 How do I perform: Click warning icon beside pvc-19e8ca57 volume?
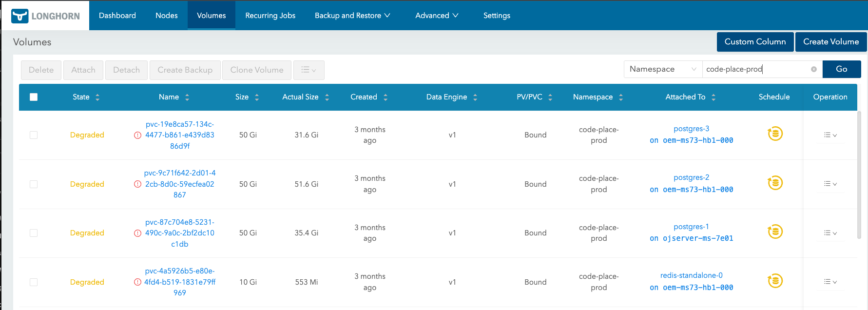(138, 135)
